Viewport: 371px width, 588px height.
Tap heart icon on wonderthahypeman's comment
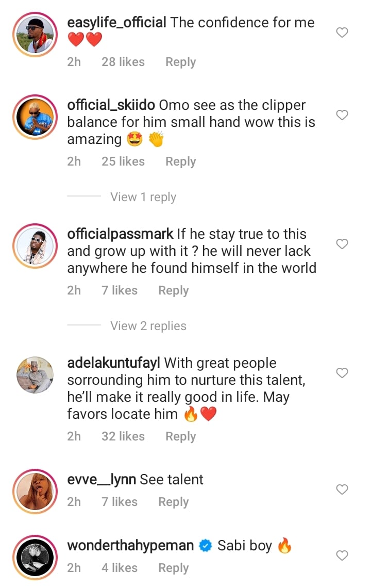pyautogui.click(x=342, y=556)
